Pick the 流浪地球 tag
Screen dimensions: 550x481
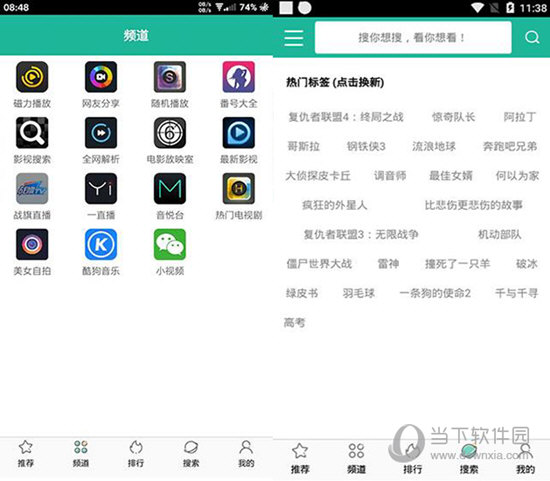434,146
